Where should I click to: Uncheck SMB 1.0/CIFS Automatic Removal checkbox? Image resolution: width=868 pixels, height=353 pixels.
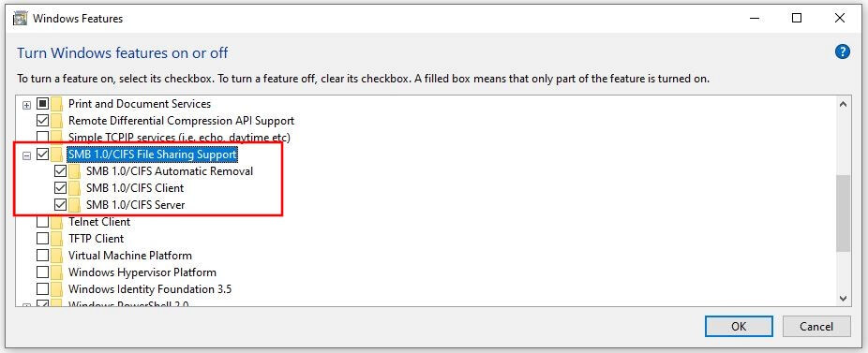click(x=60, y=171)
